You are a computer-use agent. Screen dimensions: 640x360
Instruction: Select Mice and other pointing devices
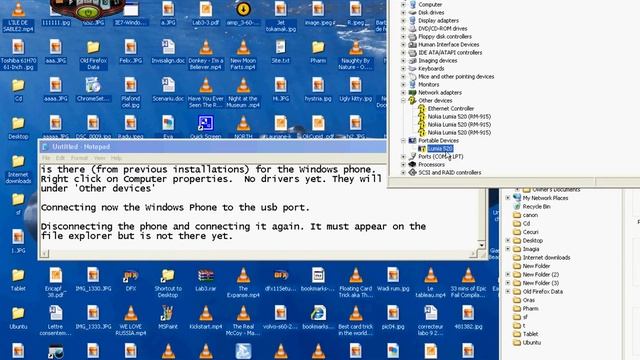456,77
